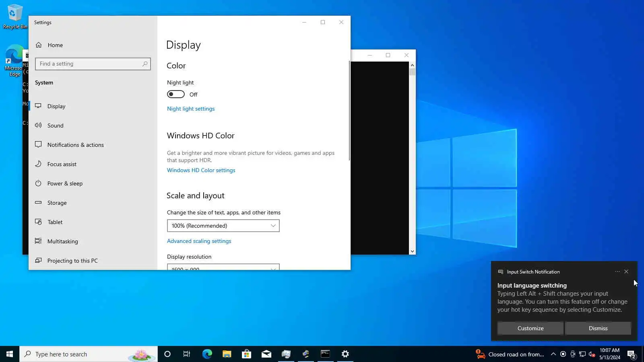Image resolution: width=644 pixels, height=362 pixels.
Task: Open Notifications & actions settings
Action: pos(93,145)
